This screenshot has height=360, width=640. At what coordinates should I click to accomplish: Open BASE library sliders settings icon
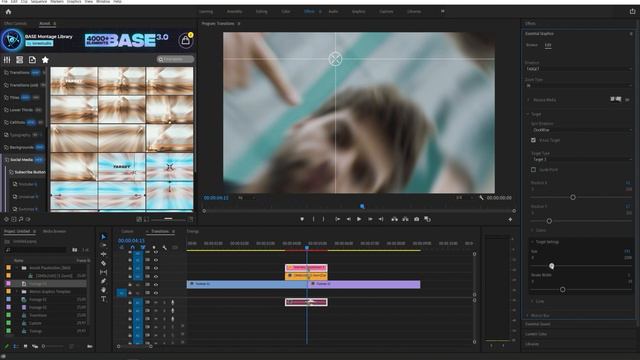click(x=7, y=60)
